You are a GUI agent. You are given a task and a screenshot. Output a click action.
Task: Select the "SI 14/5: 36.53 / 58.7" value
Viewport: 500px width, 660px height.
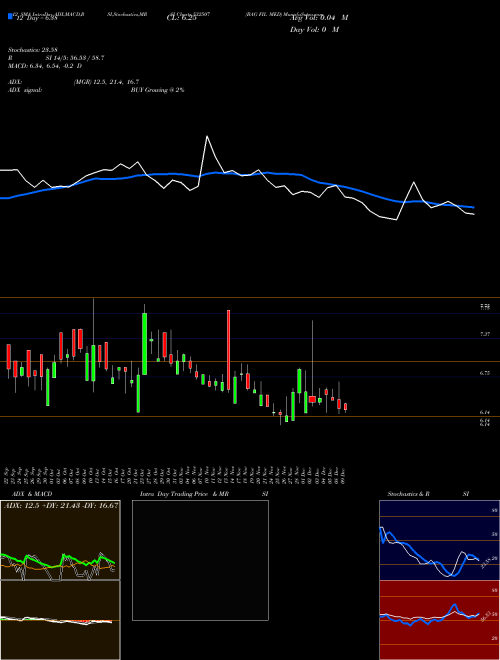[75, 58]
